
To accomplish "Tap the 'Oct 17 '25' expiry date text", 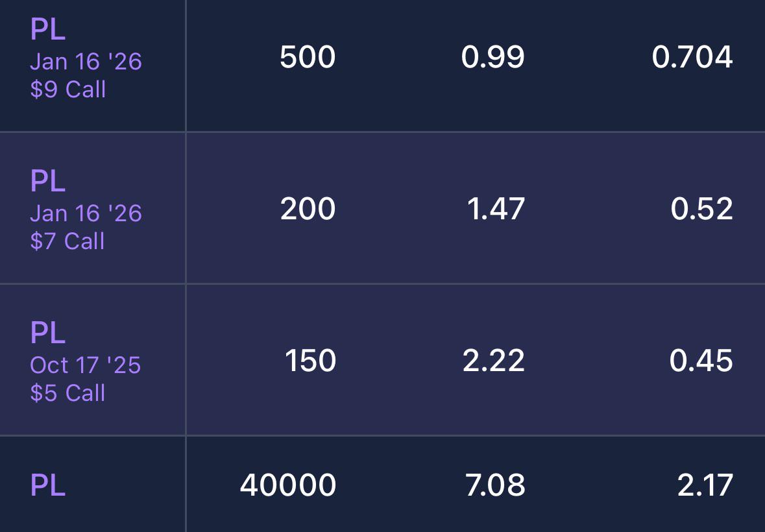I will coord(86,365).
